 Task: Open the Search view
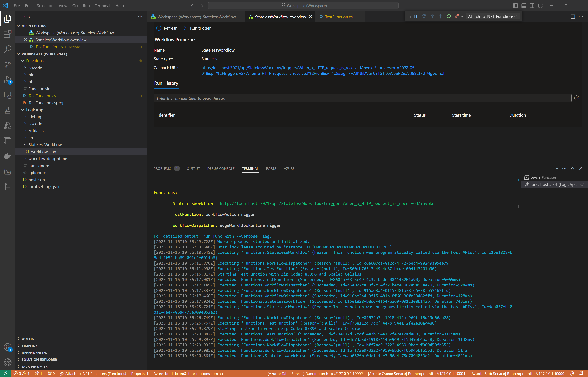click(x=7, y=49)
